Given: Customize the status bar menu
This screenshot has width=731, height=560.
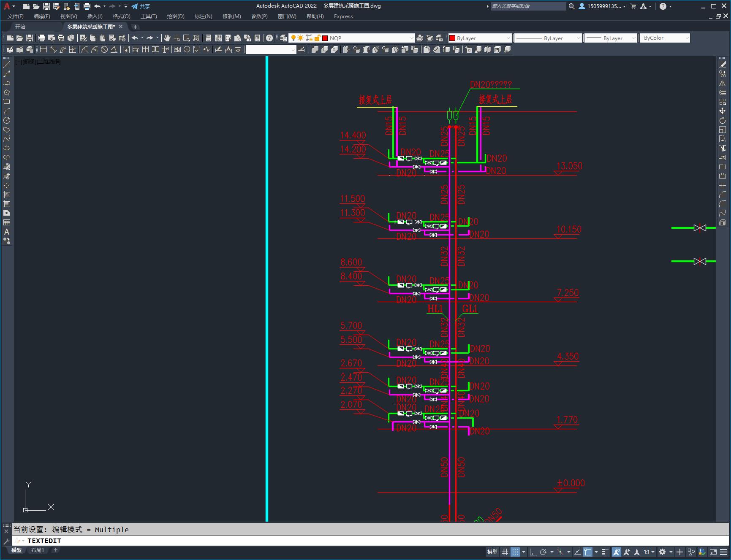Looking at the screenshot, I should pyautogui.click(x=723, y=552).
